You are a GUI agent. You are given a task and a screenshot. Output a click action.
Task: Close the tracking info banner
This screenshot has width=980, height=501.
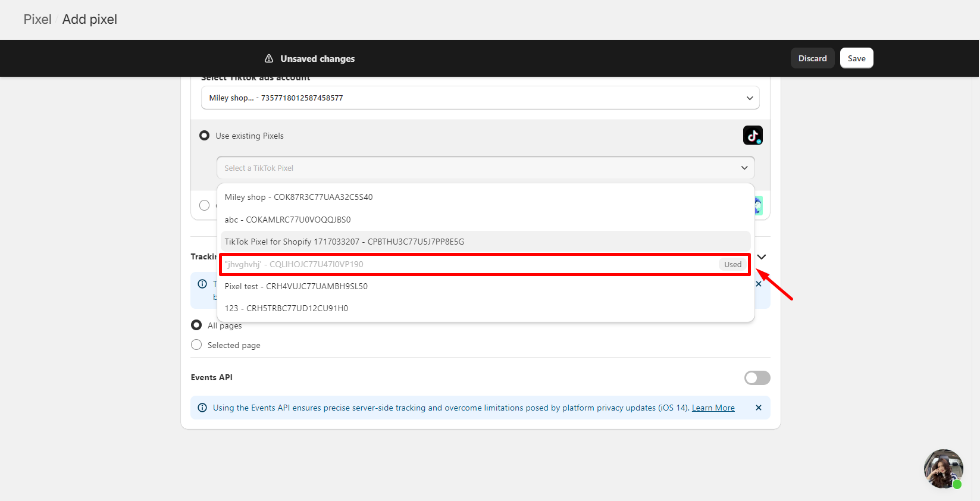(x=759, y=284)
